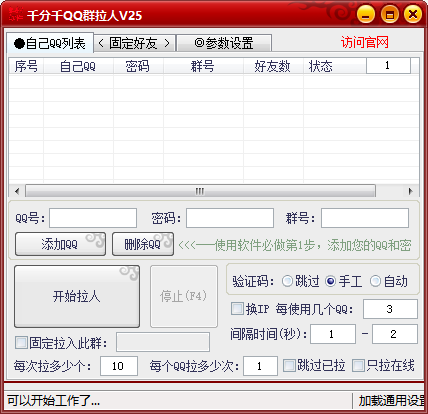Image resolution: width=428 pixels, height=414 pixels.
Task: Click the 停止(F4) button
Action: pyautogui.click(x=184, y=296)
